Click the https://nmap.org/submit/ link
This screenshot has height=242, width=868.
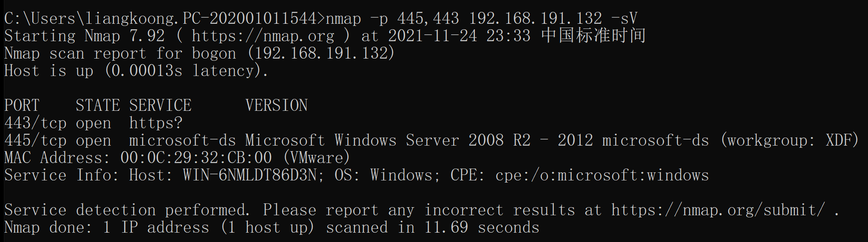pos(718,210)
